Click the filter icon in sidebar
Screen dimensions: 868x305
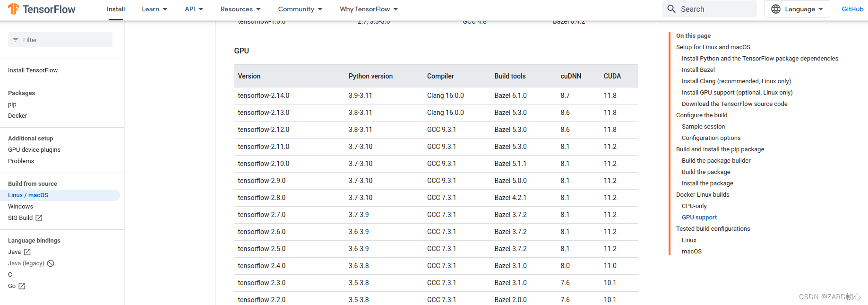coord(16,40)
